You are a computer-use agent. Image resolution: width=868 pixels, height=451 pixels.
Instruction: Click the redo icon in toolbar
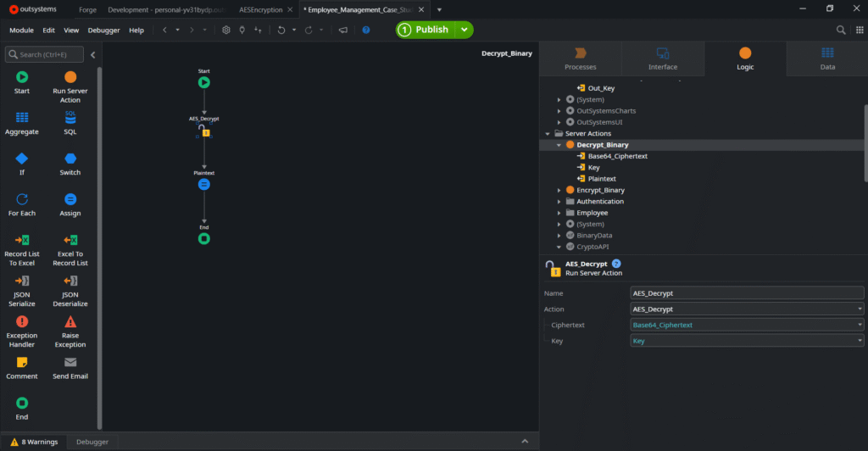tap(309, 30)
